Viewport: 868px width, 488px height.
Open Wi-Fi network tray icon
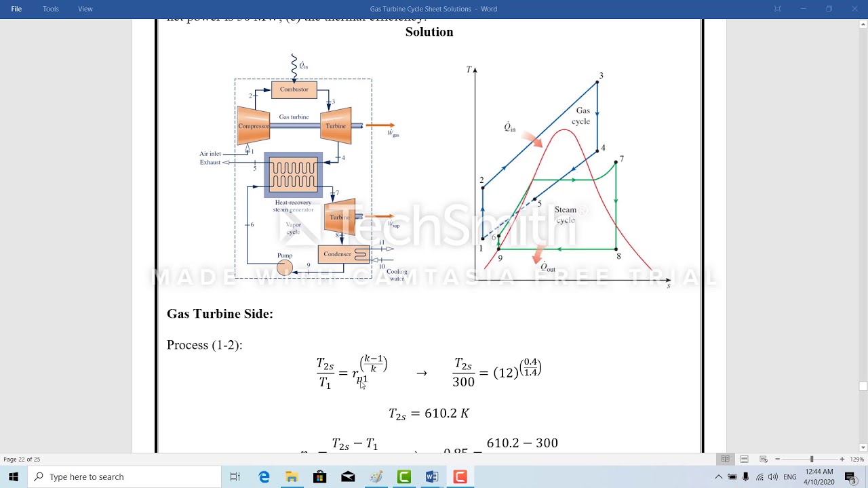759,476
